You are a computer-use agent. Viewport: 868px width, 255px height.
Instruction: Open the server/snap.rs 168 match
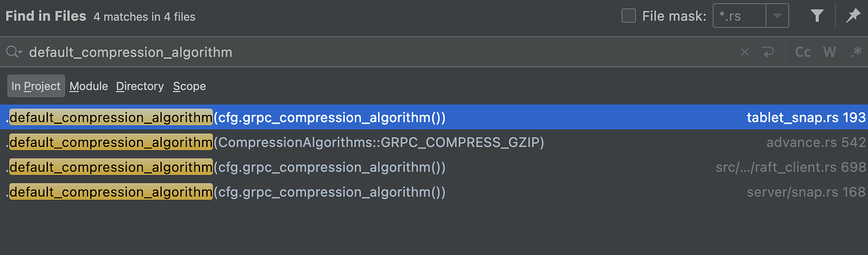coord(434,192)
